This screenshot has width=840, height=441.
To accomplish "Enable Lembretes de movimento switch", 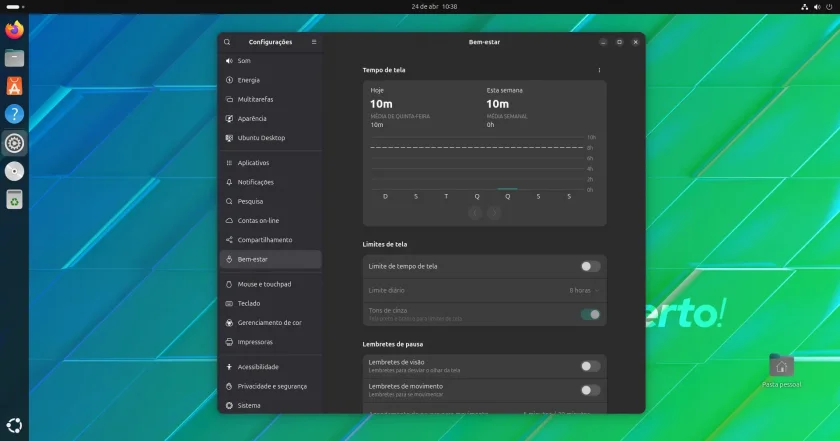I will click(590, 391).
